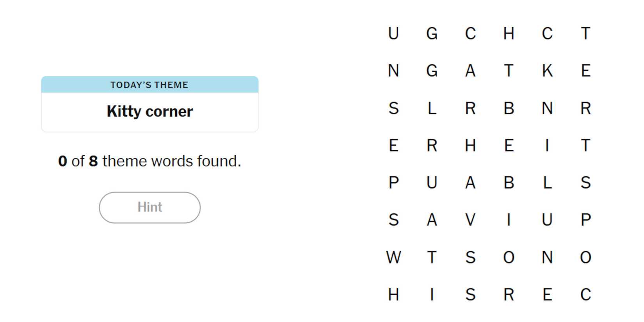This screenshot has height=322, width=644.
Task: Pick the L between S and R
Action: (x=432, y=108)
